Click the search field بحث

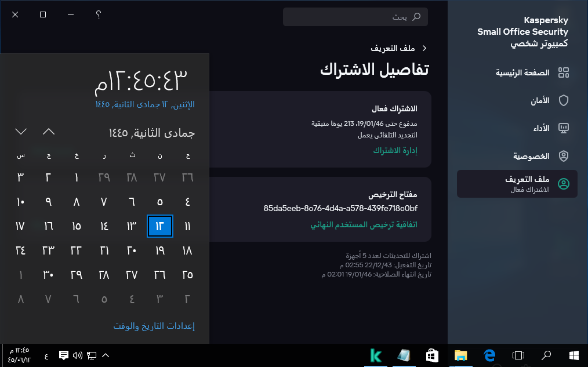[x=355, y=17]
